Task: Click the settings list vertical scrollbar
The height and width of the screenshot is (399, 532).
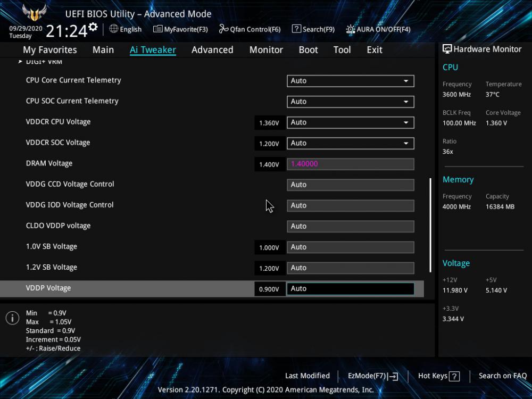Action: pyautogui.click(x=430, y=225)
